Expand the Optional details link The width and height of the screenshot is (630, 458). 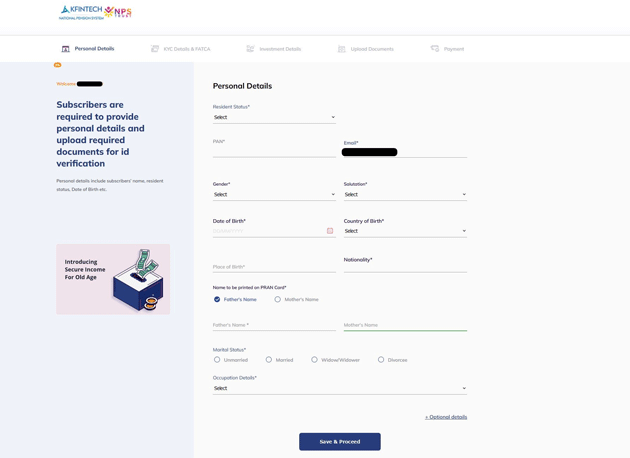[446, 417]
